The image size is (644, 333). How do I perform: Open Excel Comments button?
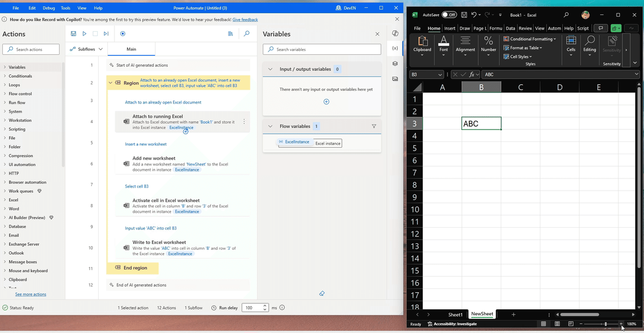pyautogui.click(x=601, y=28)
